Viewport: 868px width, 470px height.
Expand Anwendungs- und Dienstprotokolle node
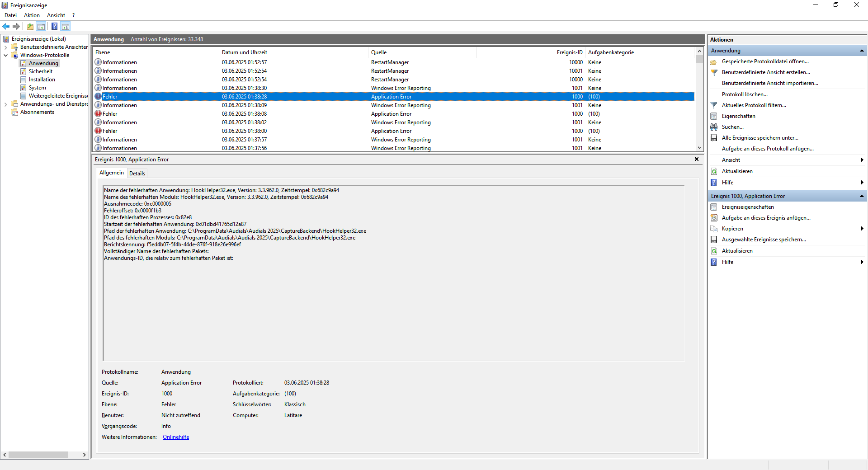[5, 104]
